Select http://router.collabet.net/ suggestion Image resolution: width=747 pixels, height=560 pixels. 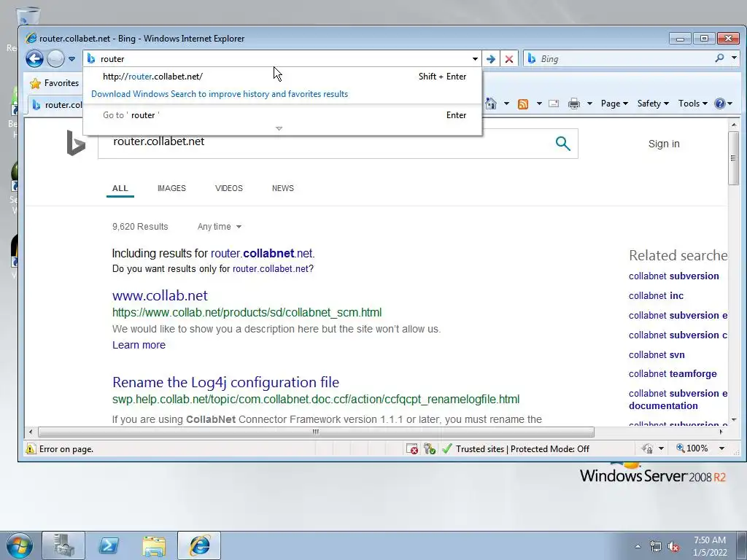(x=282, y=76)
